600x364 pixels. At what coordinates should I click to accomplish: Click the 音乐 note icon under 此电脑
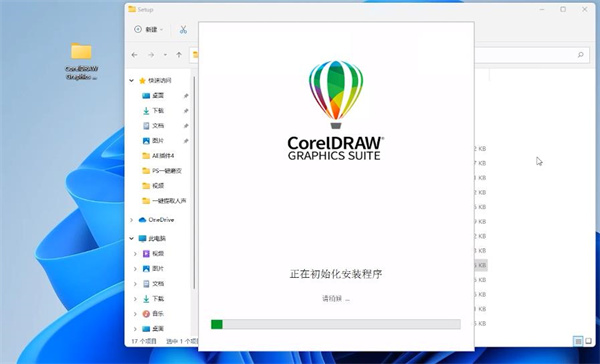point(146,314)
